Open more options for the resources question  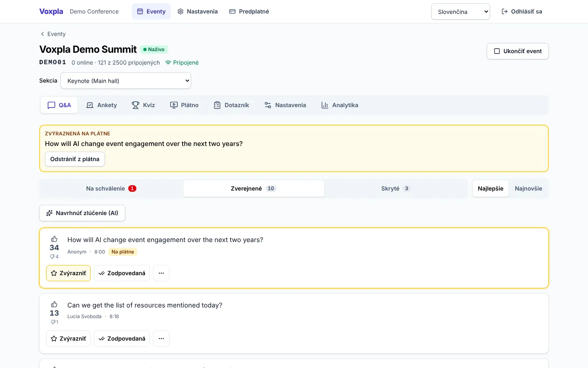(x=161, y=339)
